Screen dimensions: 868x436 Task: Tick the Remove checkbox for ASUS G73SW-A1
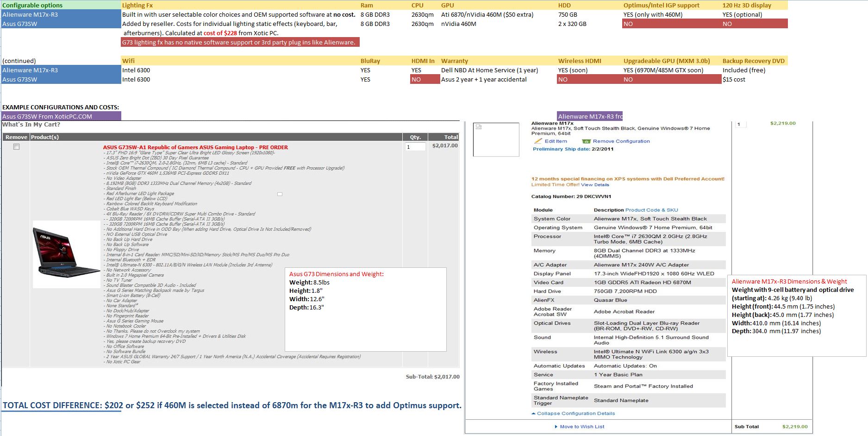click(16, 147)
